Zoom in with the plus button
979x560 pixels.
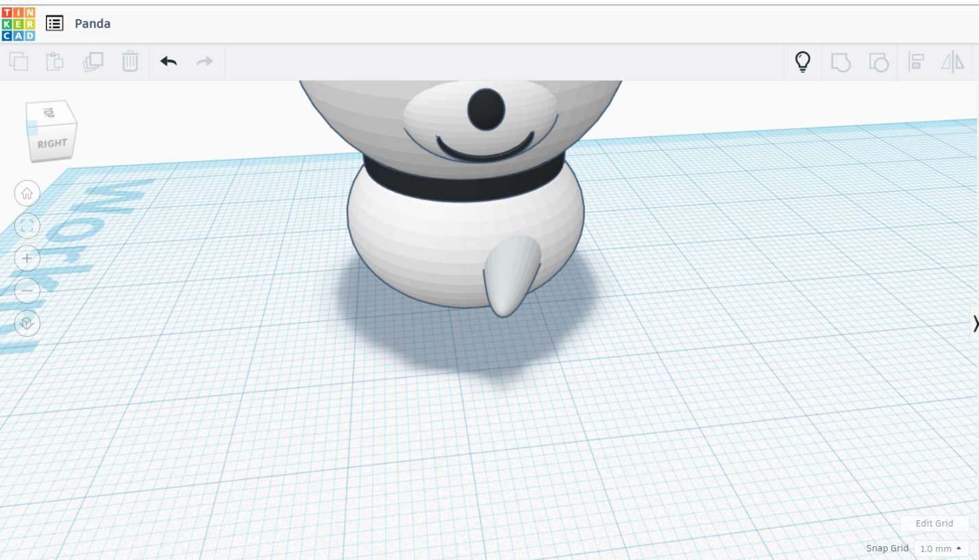(27, 259)
